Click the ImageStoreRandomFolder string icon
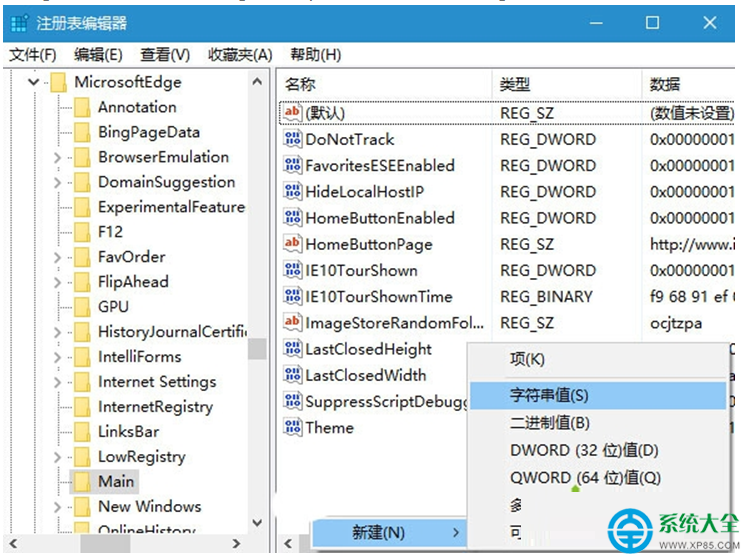This screenshot has width=742, height=556. (292, 322)
